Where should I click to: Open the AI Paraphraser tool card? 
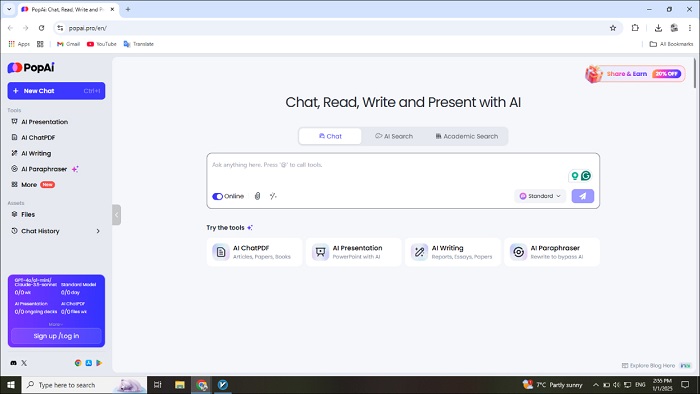552,252
